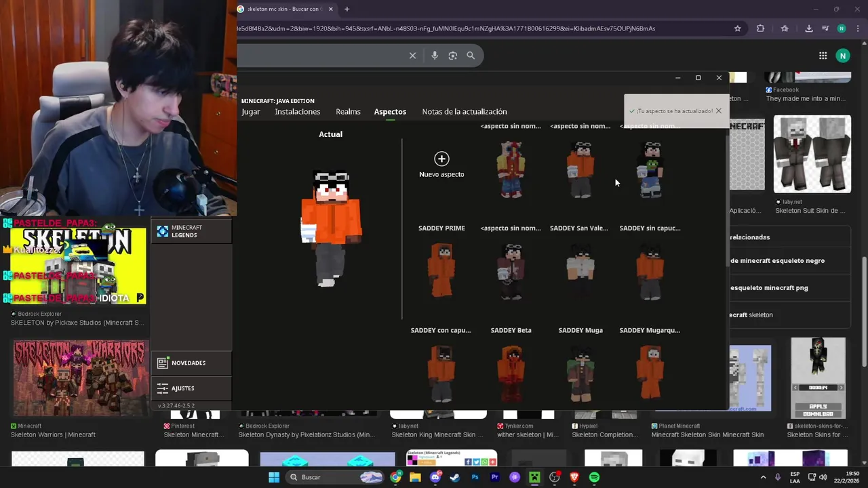Click the Nuevo aspecto plus icon
The width and height of the screenshot is (868, 488).
point(441,159)
